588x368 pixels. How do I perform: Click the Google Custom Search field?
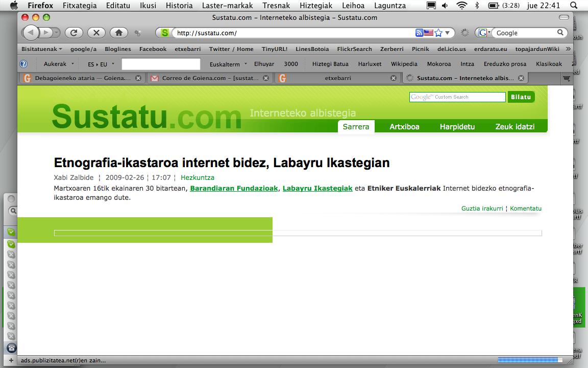point(457,97)
